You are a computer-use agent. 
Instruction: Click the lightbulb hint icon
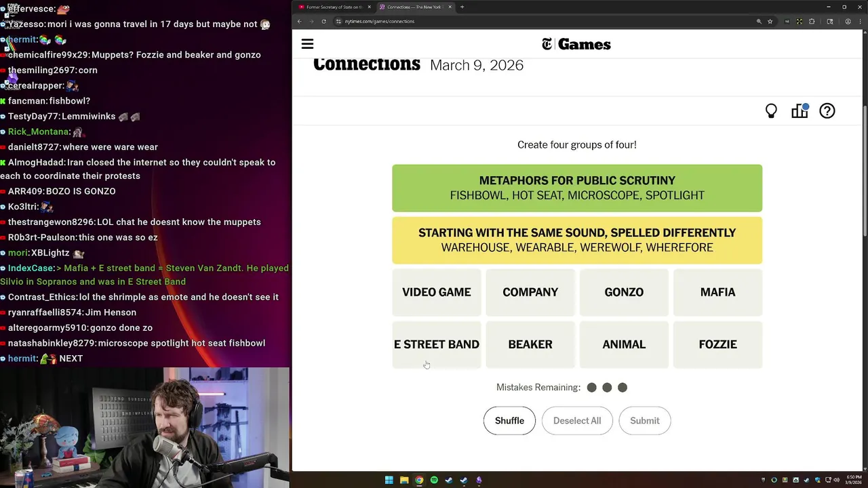[x=771, y=111]
